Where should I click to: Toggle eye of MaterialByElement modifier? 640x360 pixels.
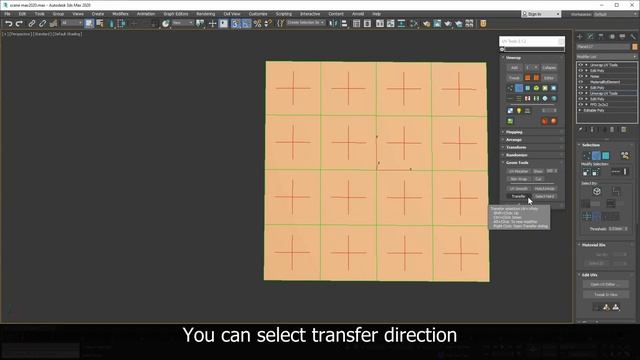[x=581, y=82]
